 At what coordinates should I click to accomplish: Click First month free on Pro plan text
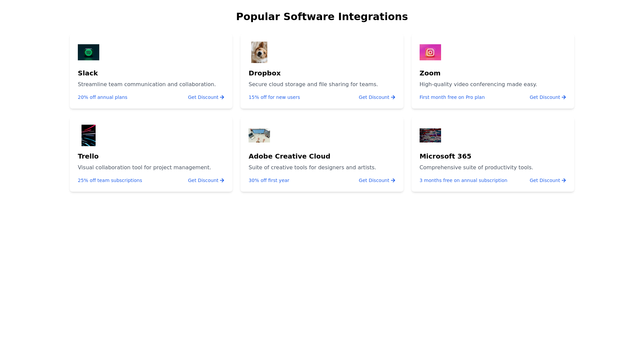pos(452,97)
